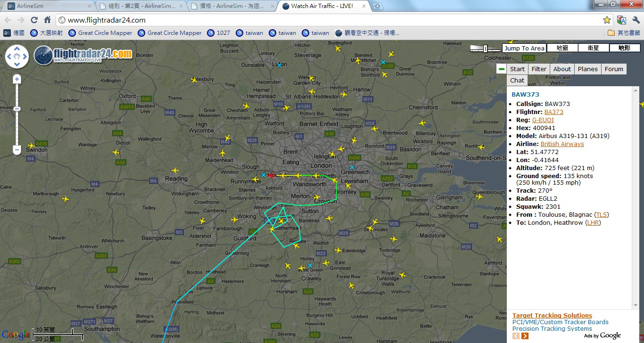
Task: Open the British Airways airline link
Action: point(562,144)
